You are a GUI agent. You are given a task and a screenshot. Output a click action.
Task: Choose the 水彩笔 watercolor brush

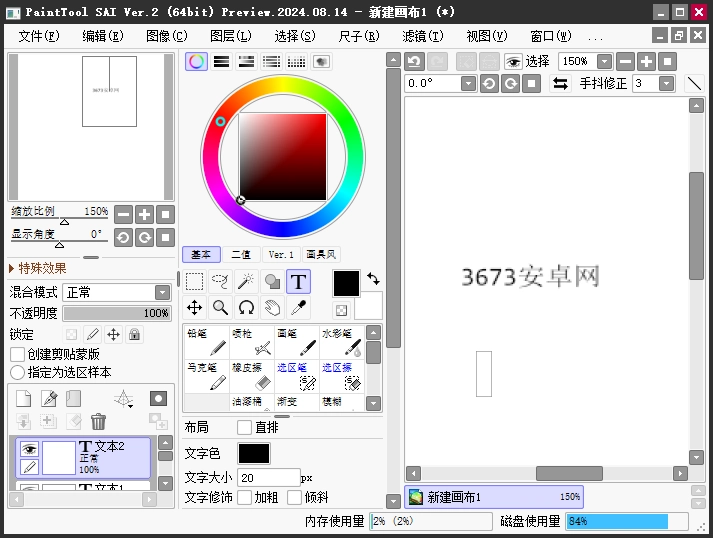coord(342,342)
